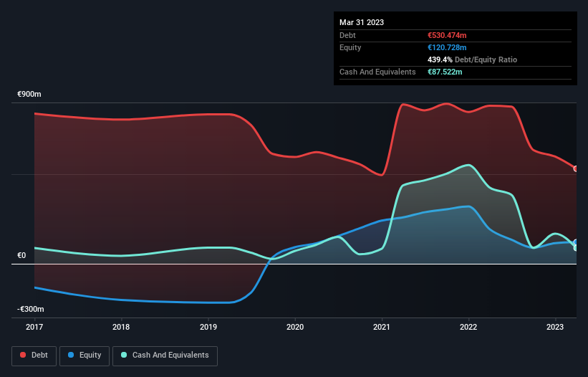Click the €0 y-axis label
This screenshot has height=377, width=588.
click(21, 255)
